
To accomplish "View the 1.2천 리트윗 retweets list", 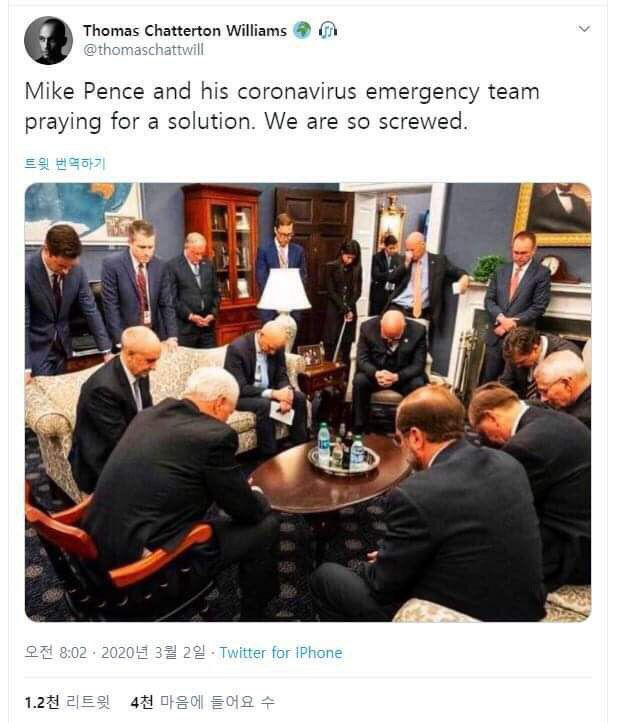I will [67, 702].
